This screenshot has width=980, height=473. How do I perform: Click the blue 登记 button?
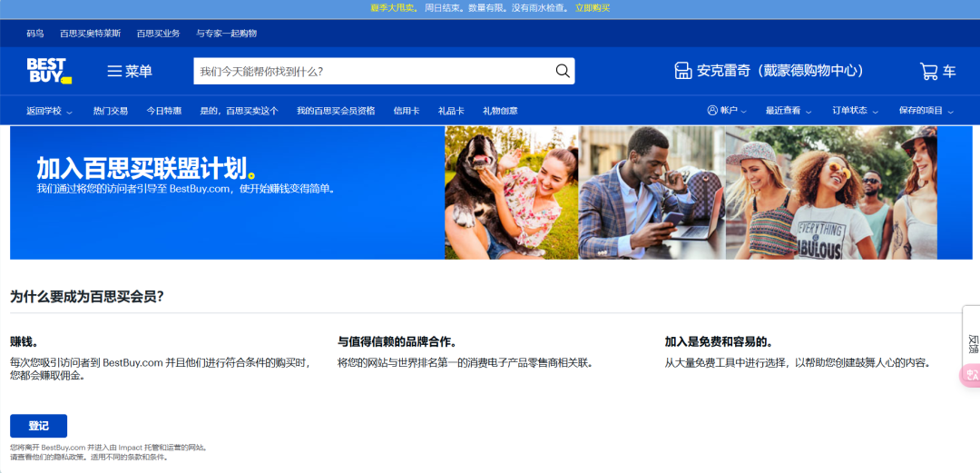[38, 426]
